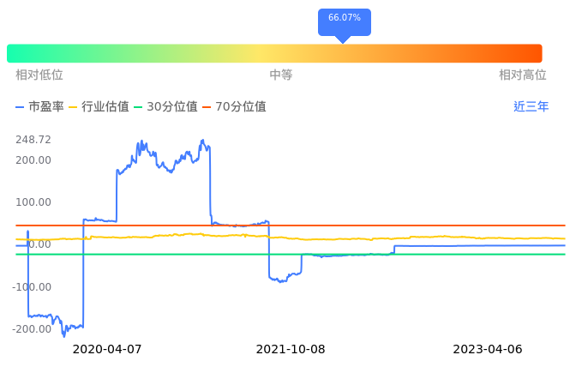Image resolution: width=588 pixels, height=379 pixels.
Task: Click the 2023-04-06 date axis label
Action: 487,350
